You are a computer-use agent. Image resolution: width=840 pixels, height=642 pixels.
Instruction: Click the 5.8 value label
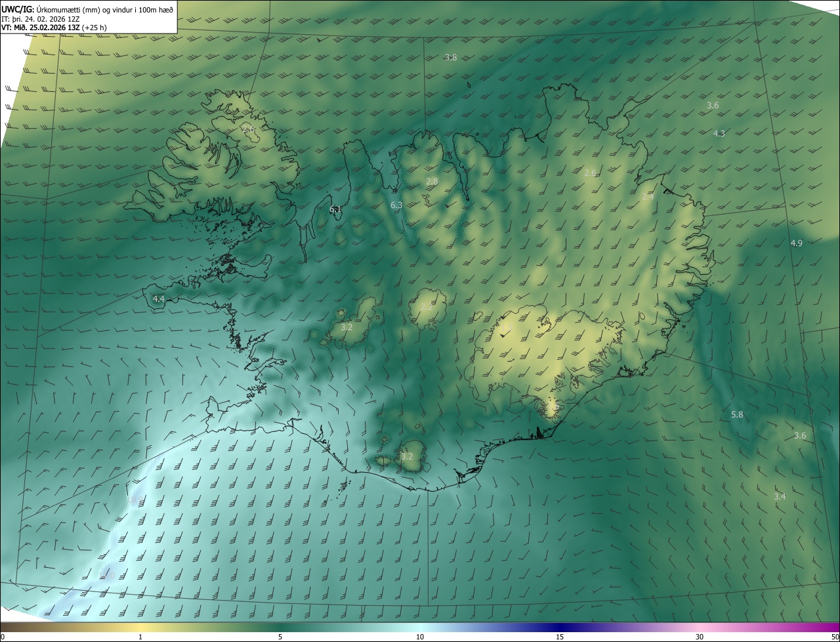[738, 415]
